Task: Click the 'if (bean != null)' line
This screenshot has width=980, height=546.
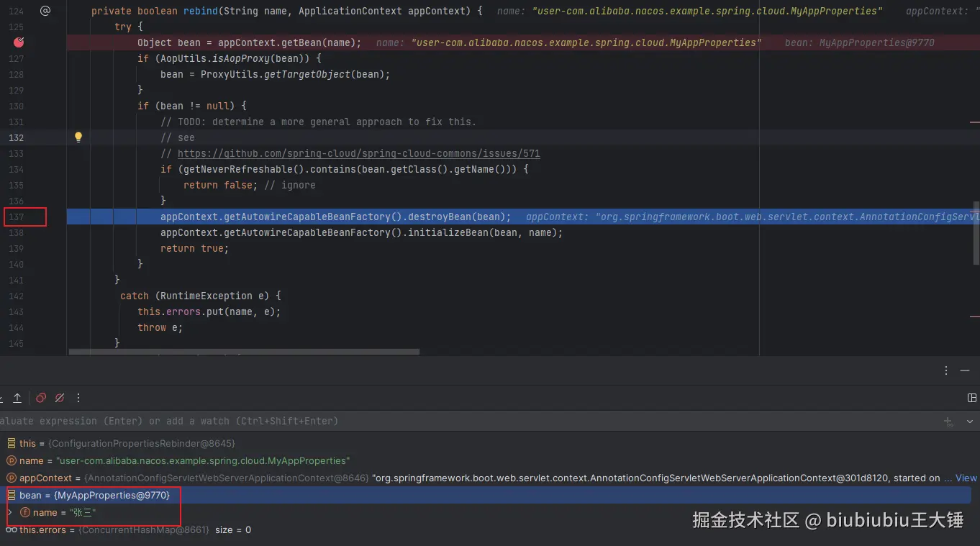Action: click(x=191, y=106)
